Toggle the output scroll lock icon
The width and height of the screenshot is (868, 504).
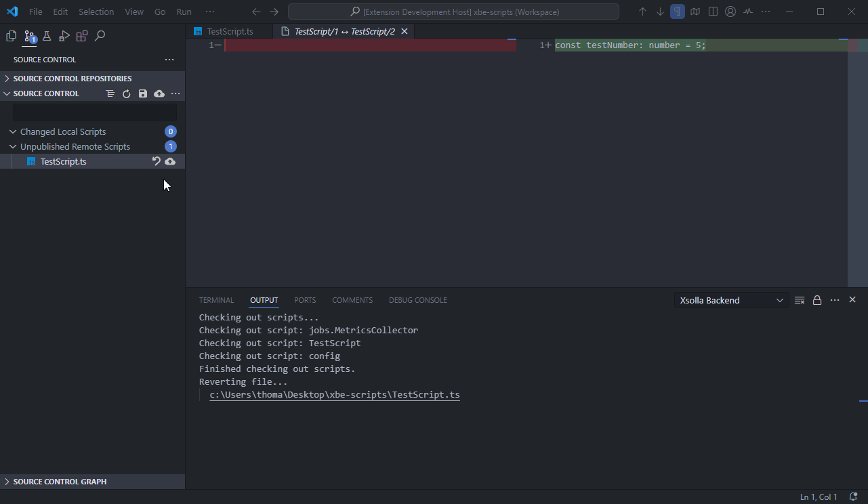pyautogui.click(x=817, y=300)
